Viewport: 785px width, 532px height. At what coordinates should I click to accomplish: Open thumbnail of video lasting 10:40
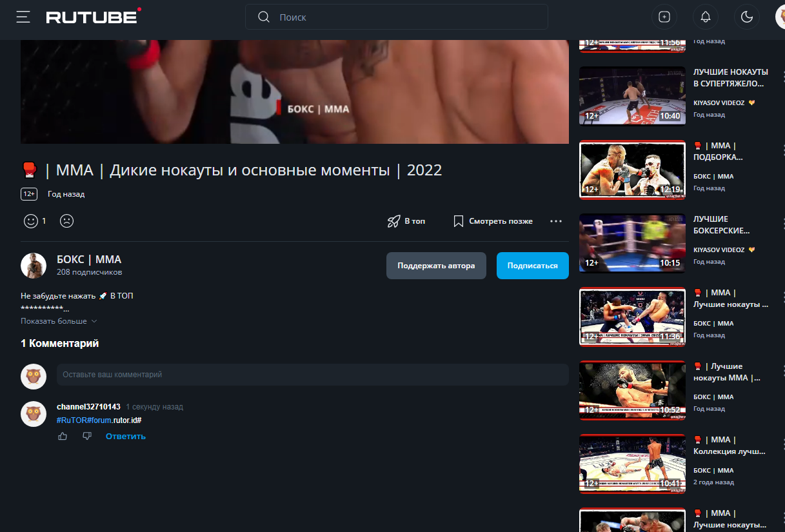click(632, 96)
